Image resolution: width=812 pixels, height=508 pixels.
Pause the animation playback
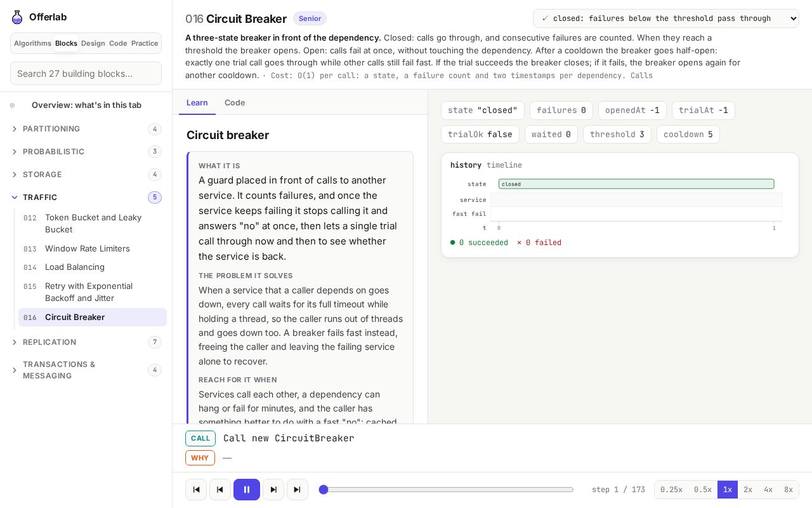(x=247, y=490)
